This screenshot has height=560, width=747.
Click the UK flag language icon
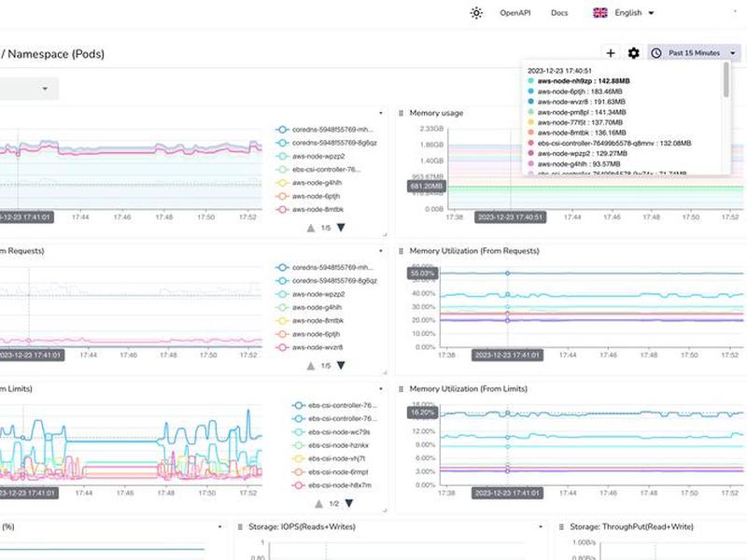click(599, 13)
